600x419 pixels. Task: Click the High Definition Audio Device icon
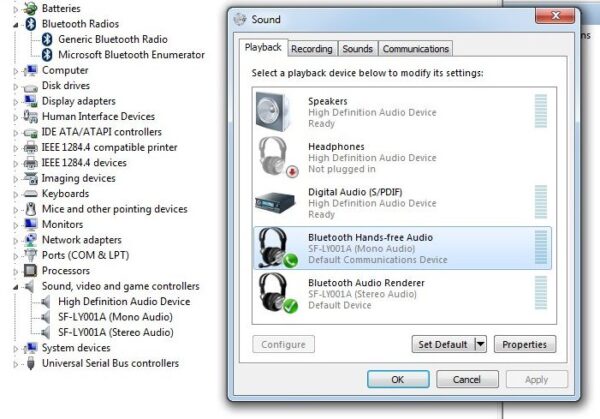[x=47, y=302]
